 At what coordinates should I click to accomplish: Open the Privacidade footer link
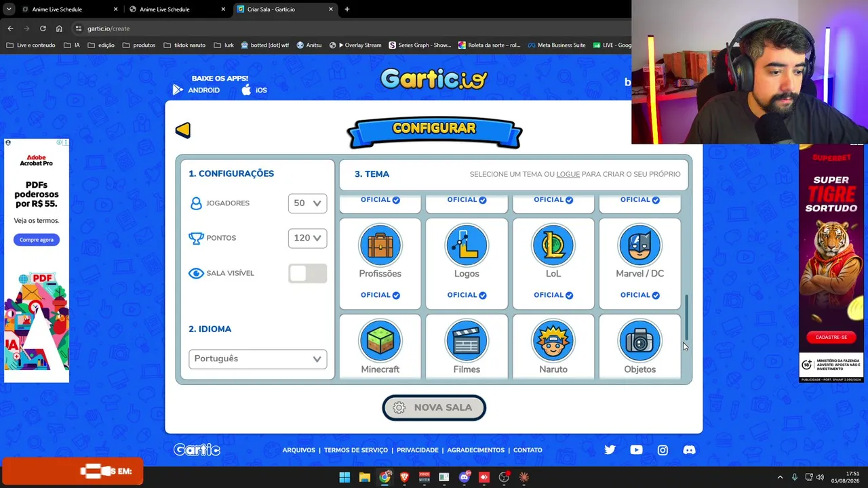(418, 450)
